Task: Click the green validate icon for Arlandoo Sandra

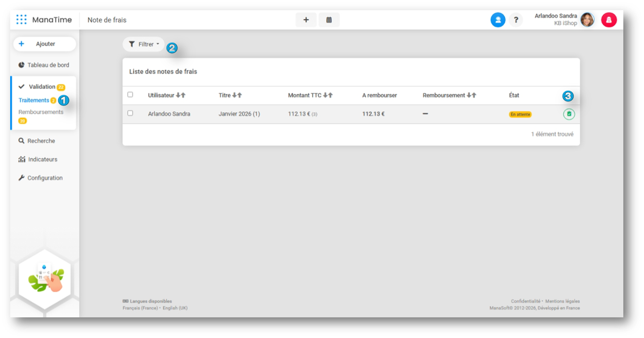Action: click(569, 114)
